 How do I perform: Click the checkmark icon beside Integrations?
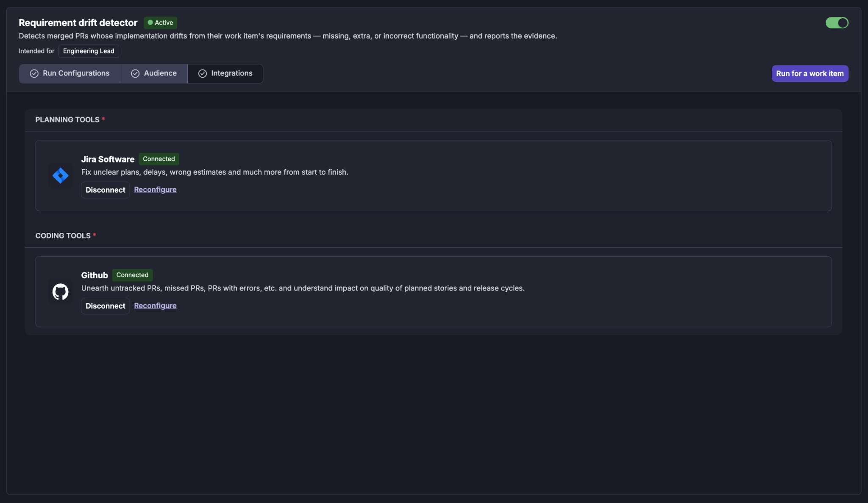pyautogui.click(x=203, y=73)
